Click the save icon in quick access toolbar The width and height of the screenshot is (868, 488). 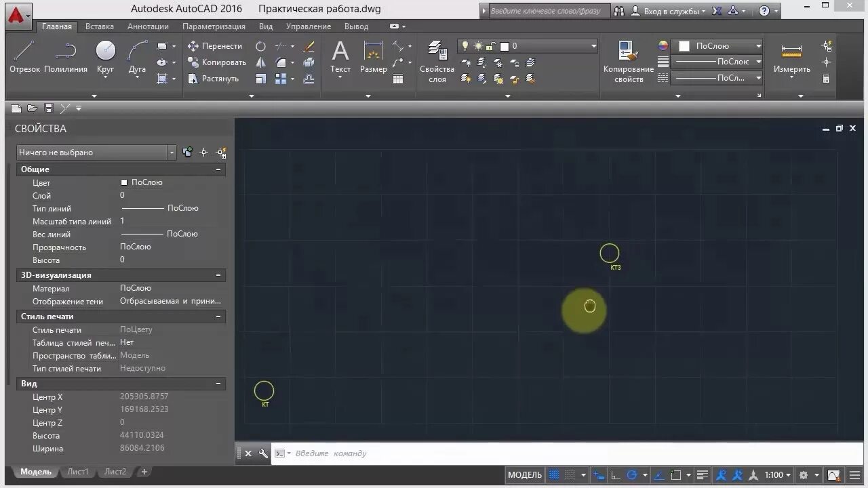point(49,108)
